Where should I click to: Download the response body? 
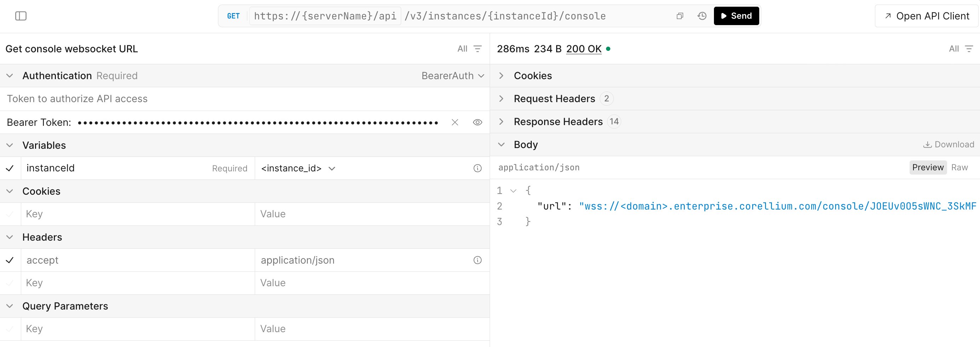click(x=949, y=145)
